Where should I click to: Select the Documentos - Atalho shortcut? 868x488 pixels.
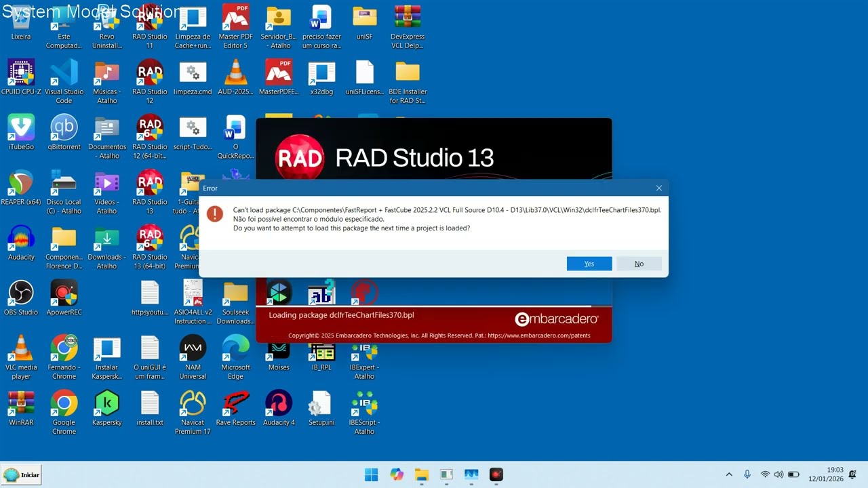point(106,137)
